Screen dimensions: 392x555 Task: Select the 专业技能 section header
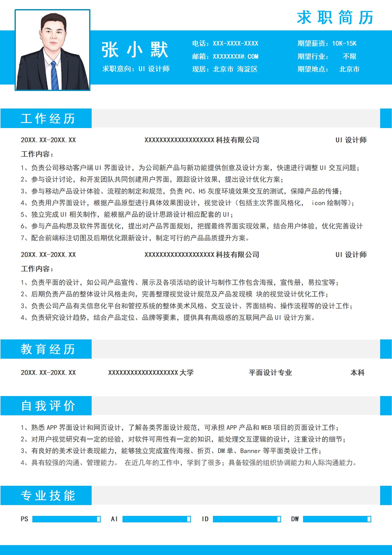pos(48,495)
